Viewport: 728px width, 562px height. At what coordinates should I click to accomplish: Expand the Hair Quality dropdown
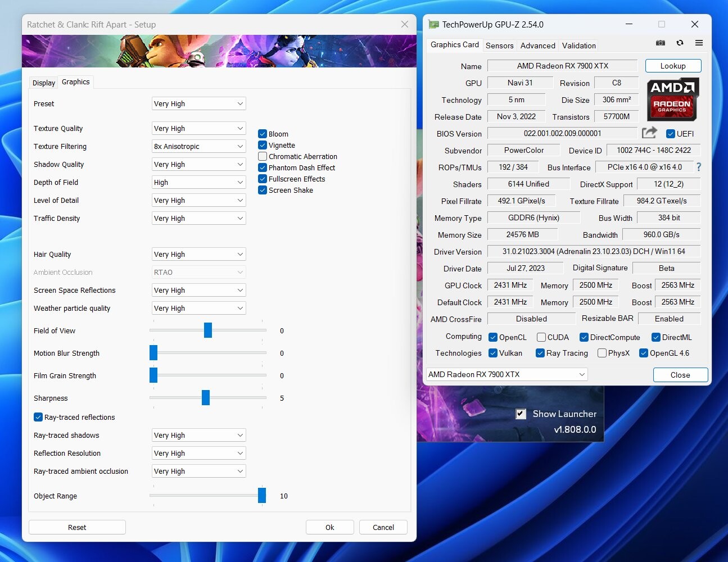199,254
